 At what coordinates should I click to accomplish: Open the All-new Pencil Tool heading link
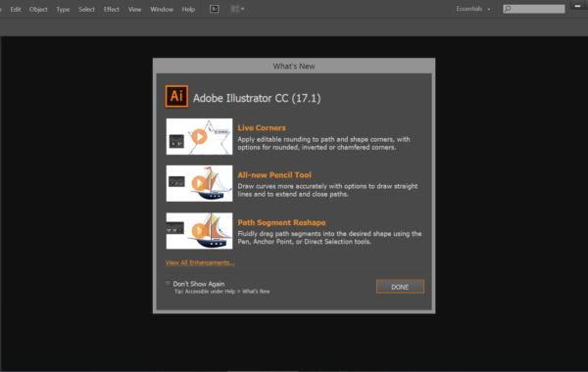(274, 175)
